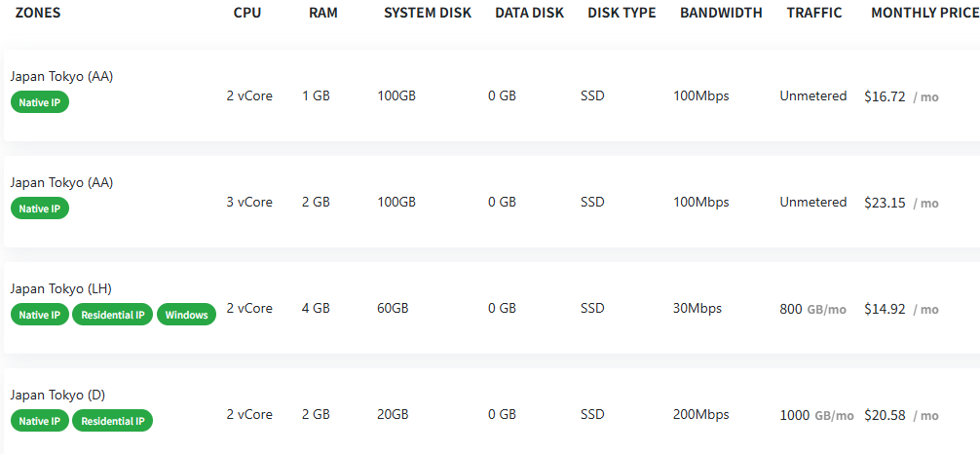Click Residential IP badge in Tokyo (D) row
Image resolution: width=980 pixels, height=454 pixels.
[x=113, y=421]
